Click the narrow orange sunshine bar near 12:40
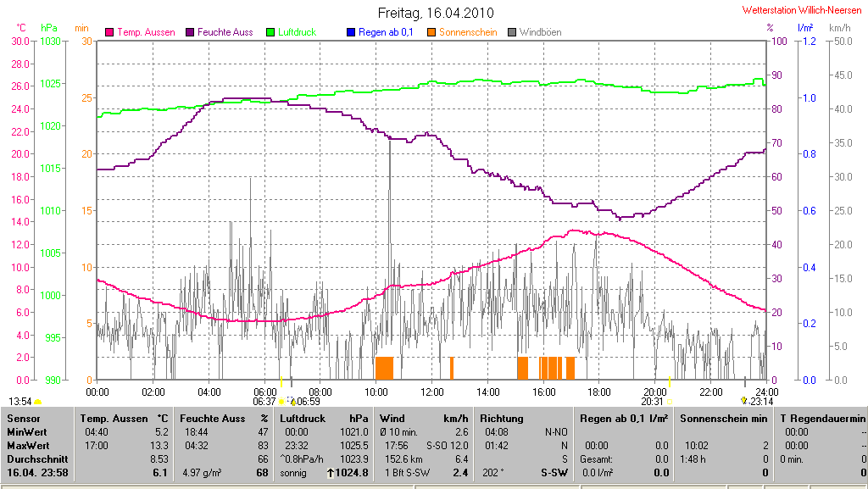This screenshot has height=489, width=868. (452, 369)
